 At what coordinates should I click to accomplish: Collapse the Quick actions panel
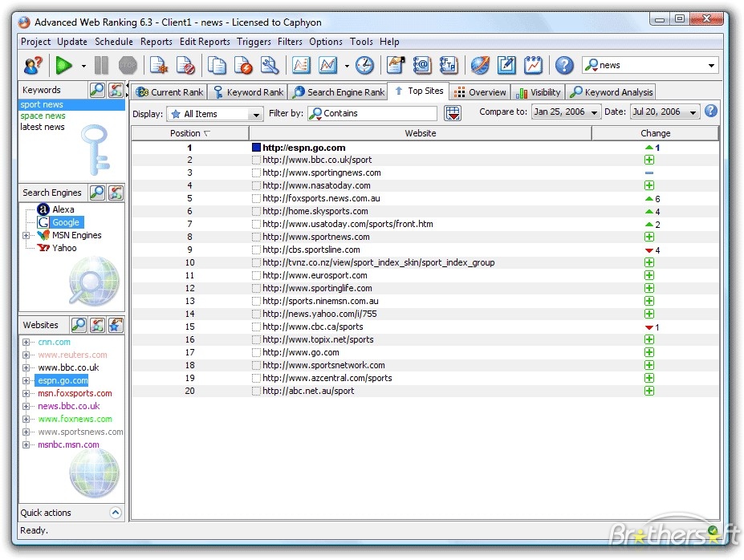116,513
